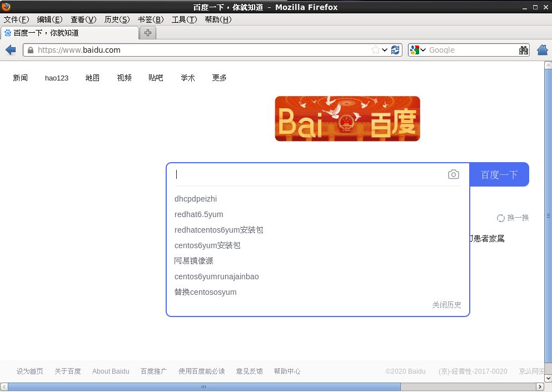Click the Baidu paw favicon on the tab
The height and width of the screenshot is (392, 552).
tap(7, 33)
